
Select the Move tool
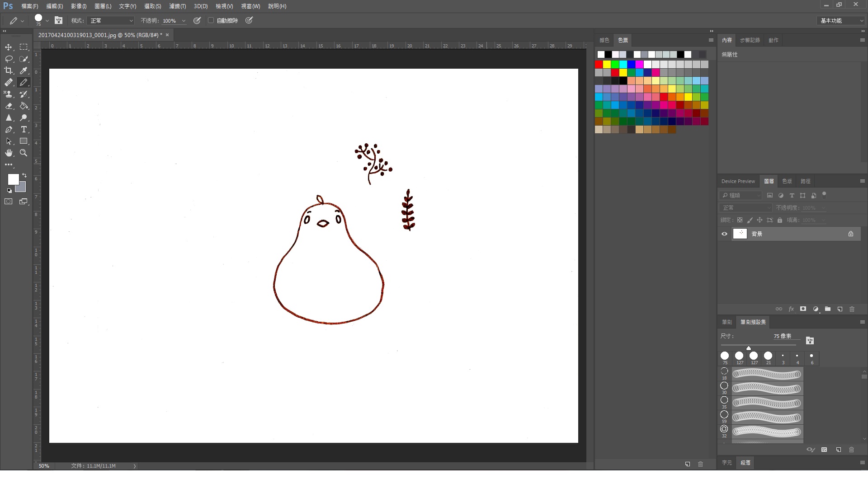(x=9, y=47)
